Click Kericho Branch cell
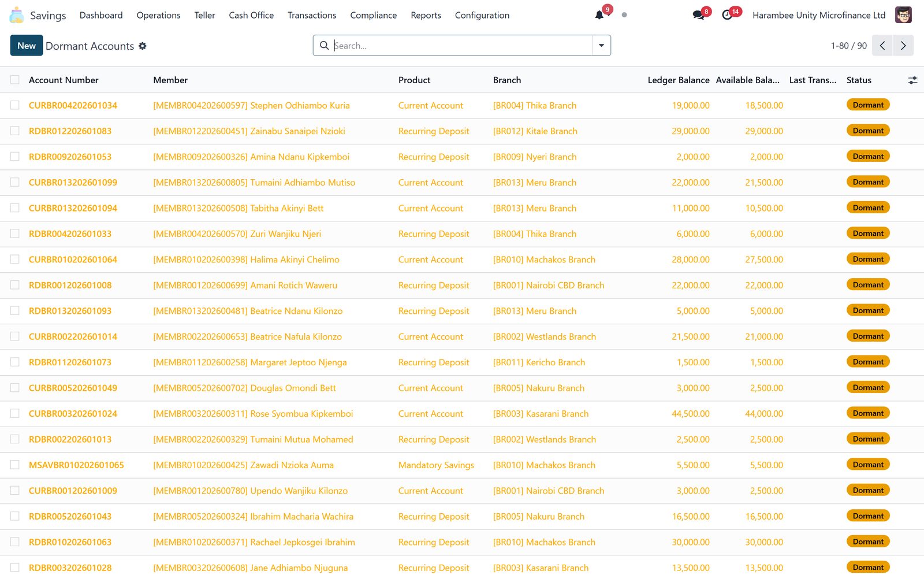This screenshot has height=578, width=924. (x=539, y=362)
